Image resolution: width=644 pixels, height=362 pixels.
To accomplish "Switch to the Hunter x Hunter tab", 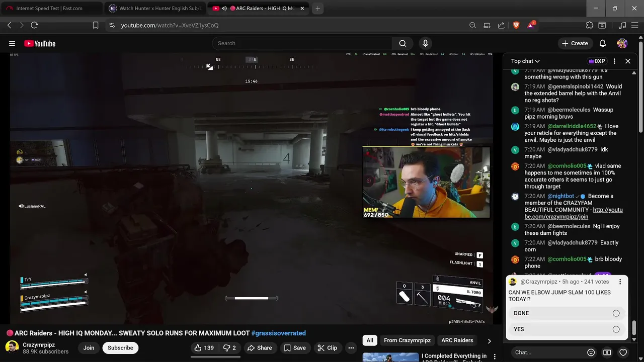I will click(x=154, y=9).
